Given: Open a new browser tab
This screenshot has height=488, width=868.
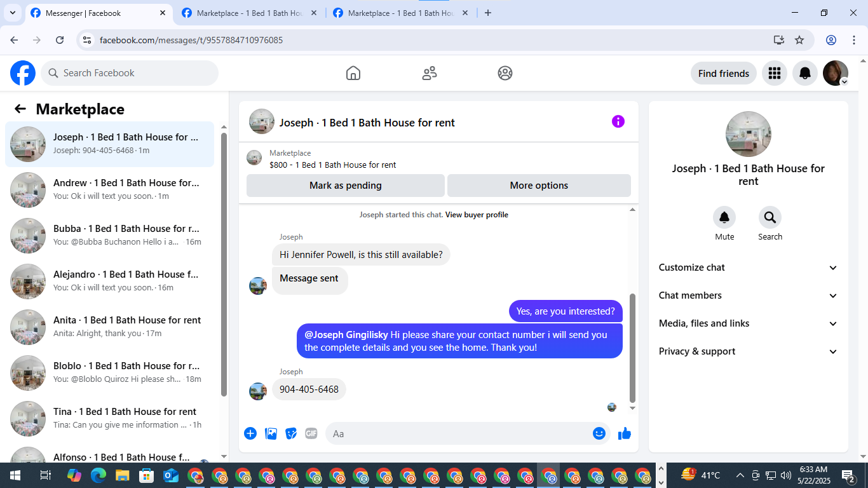Looking at the screenshot, I should pos(488,13).
